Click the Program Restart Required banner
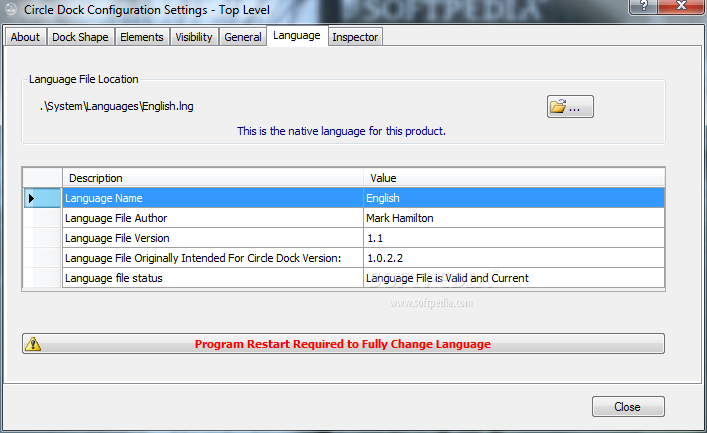The width and height of the screenshot is (707, 433). pyautogui.click(x=343, y=344)
